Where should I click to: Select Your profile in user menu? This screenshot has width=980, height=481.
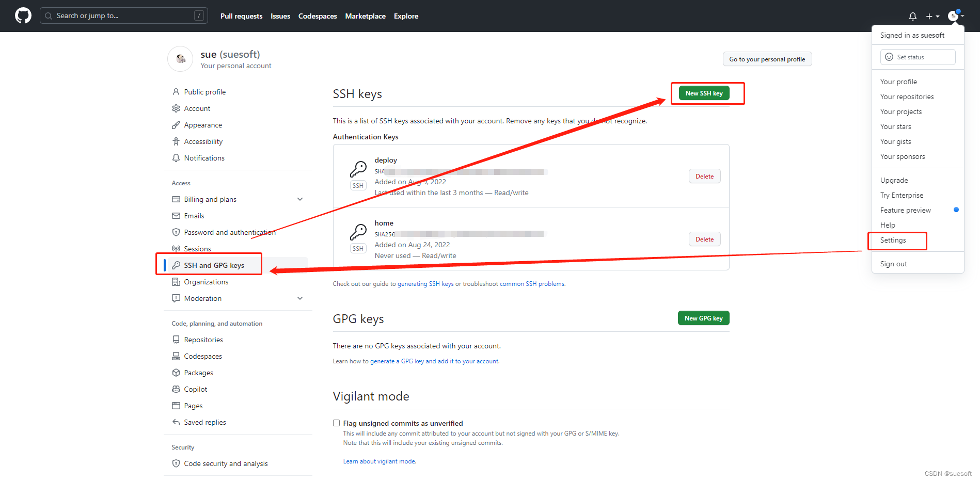pos(899,82)
